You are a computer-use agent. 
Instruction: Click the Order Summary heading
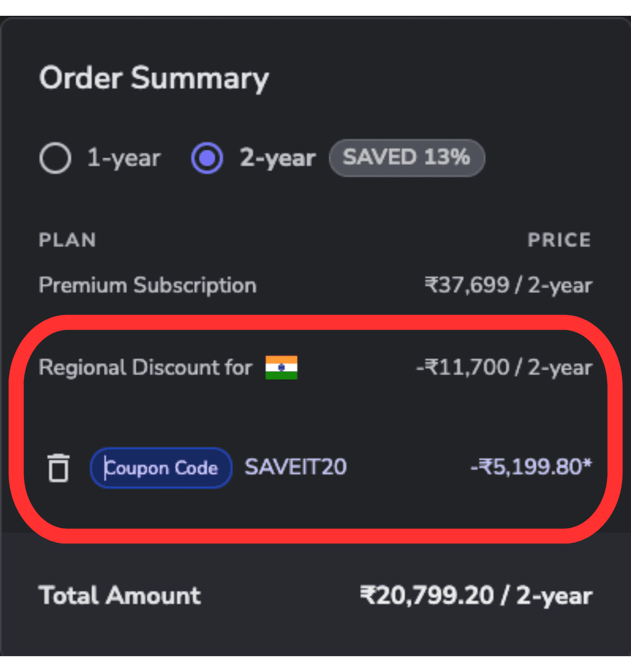click(154, 78)
